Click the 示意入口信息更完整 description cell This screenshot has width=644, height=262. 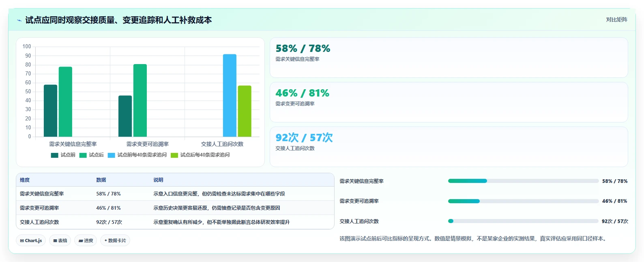[219, 194]
